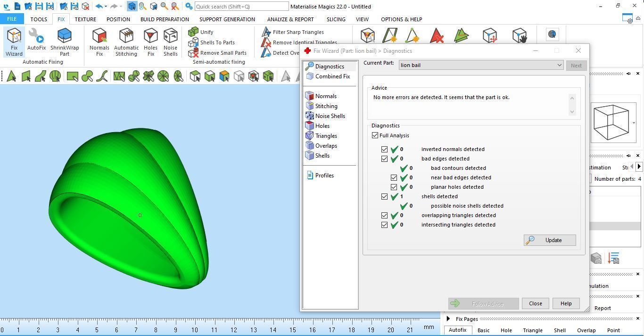Click the red delete triangle icon
Screen dimensions: 644x336
coord(437,35)
